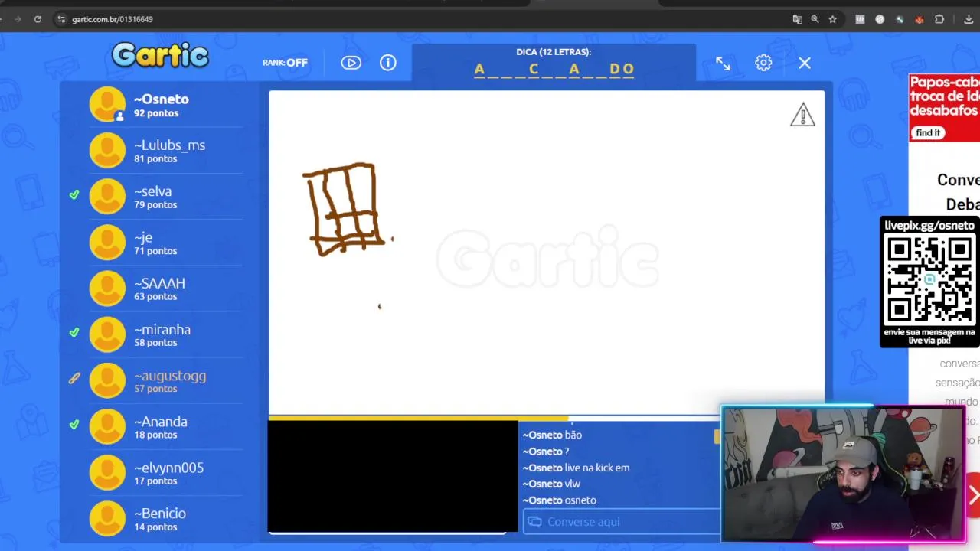The height and width of the screenshot is (551, 980).
Task: Exit the room with the X icon
Action: click(805, 64)
